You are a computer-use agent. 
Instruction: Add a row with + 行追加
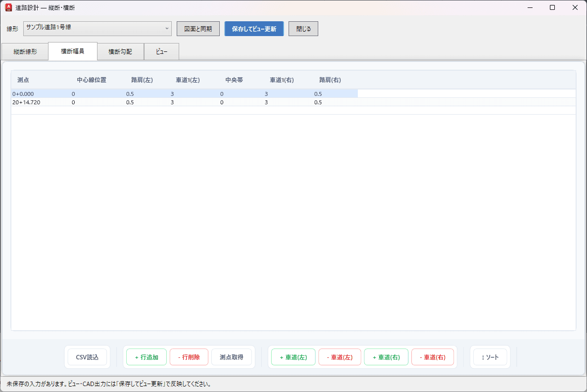click(147, 357)
